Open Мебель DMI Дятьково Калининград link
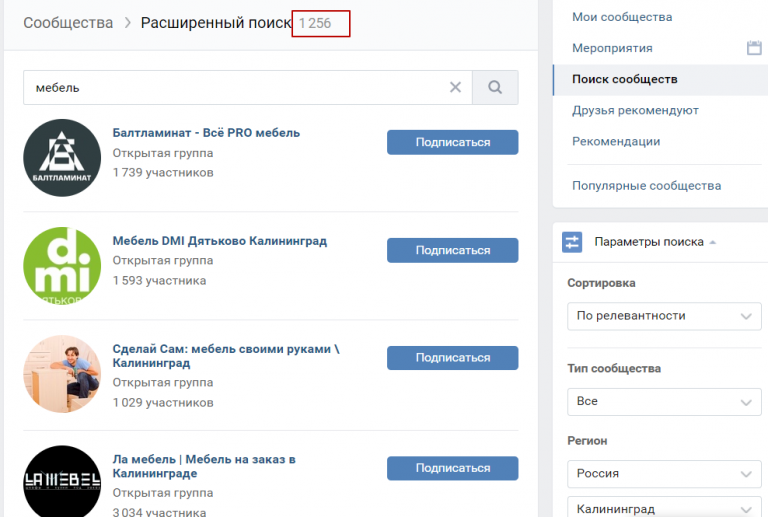Screen dimensions: 768x517 (219, 241)
